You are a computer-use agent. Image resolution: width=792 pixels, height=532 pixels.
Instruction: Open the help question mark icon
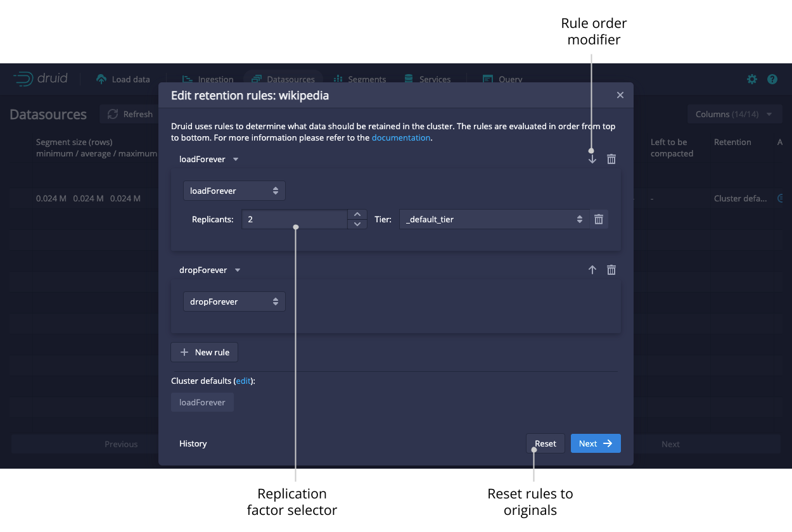point(772,79)
